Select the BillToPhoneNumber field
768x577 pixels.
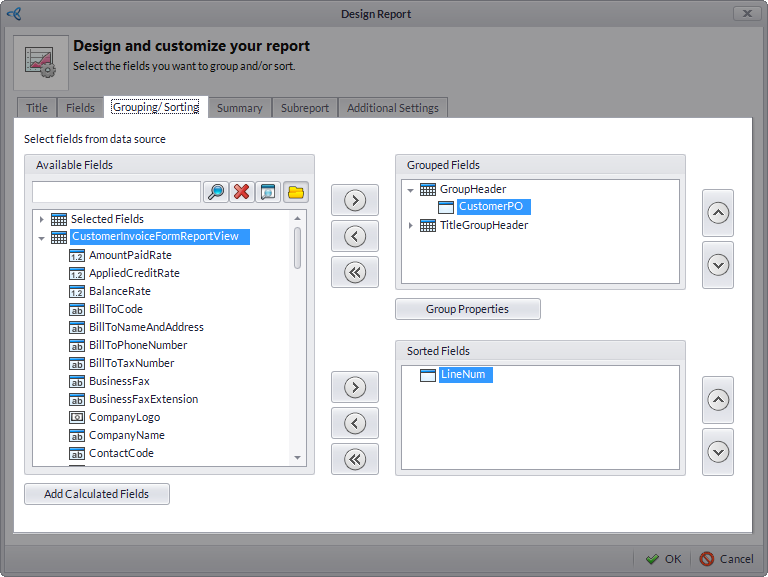tap(138, 345)
